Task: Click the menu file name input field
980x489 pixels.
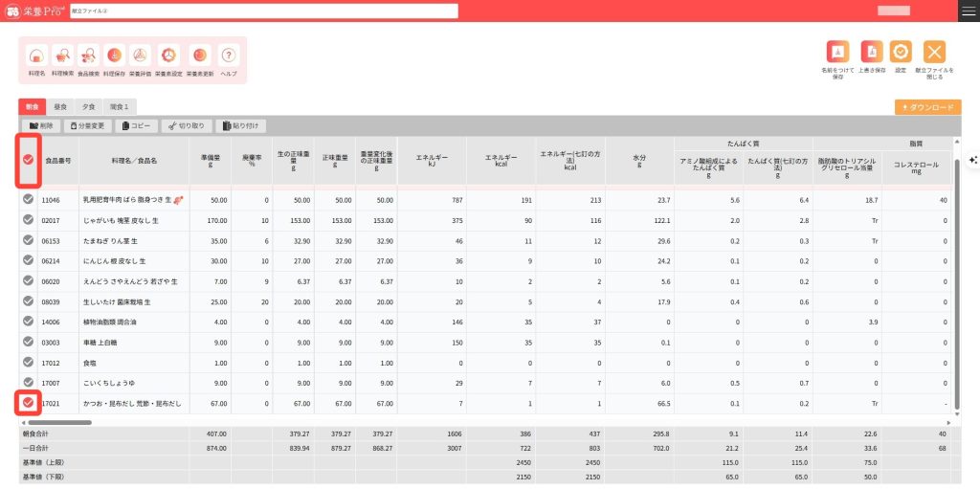Action: click(263, 11)
